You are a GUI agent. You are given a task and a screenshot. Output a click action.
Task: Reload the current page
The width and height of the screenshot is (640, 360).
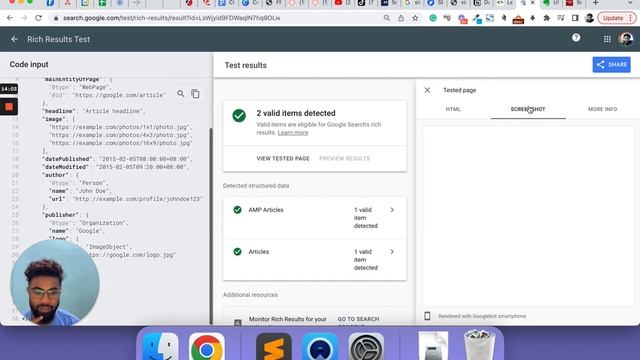(38, 18)
